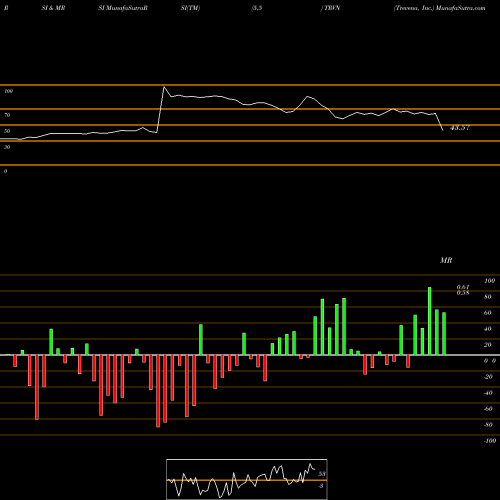Screen dimensions: 500x500
Task: Click the MR axis label -60
Action: (x=488, y=409)
